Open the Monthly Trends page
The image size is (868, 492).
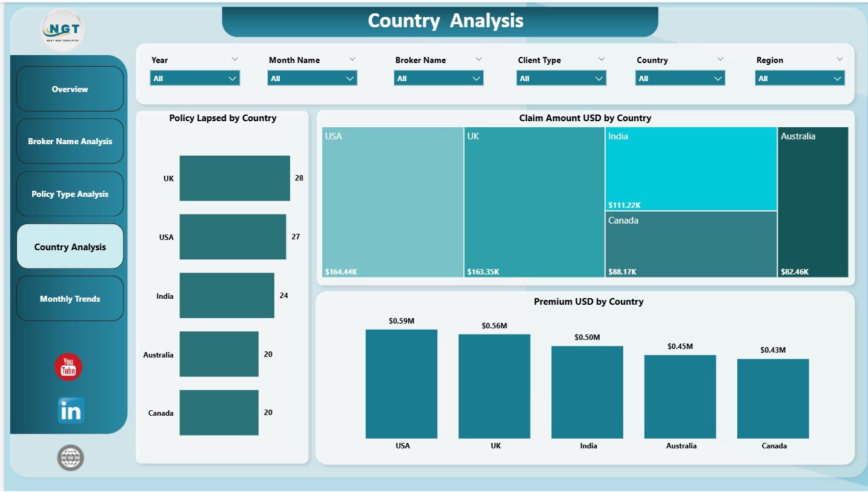[70, 298]
